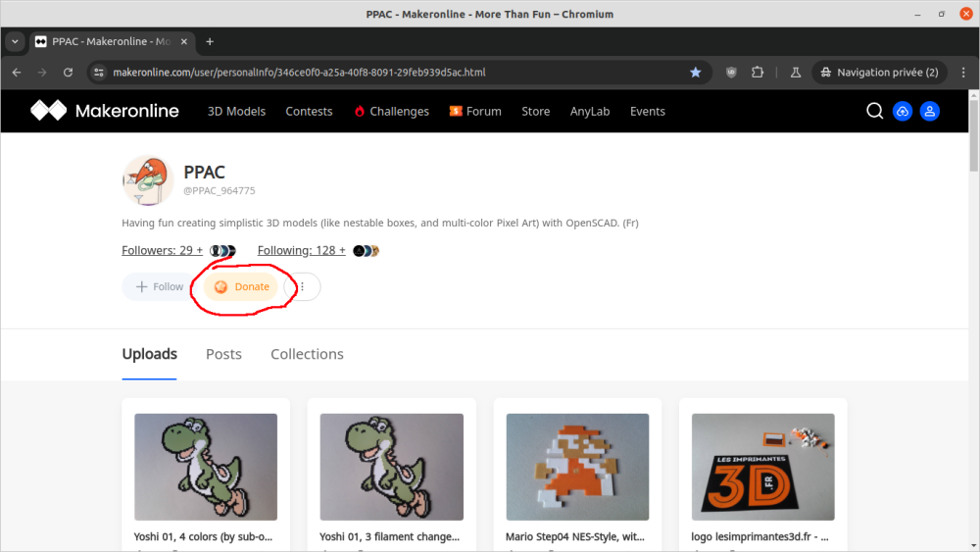The image size is (980, 552).
Task: Click the browser back arrow
Action: pyautogui.click(x=17, y=73)
